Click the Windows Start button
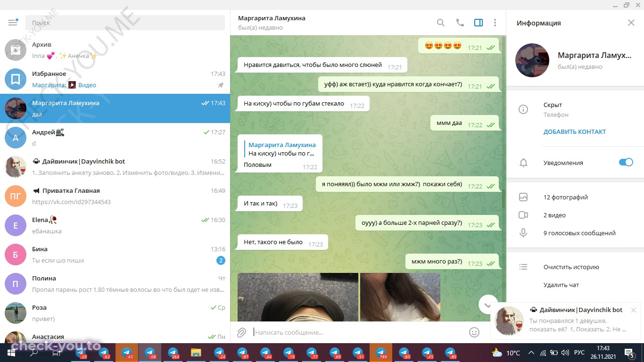The height and width of the screenshot is (362, 644). pos(11,353)
